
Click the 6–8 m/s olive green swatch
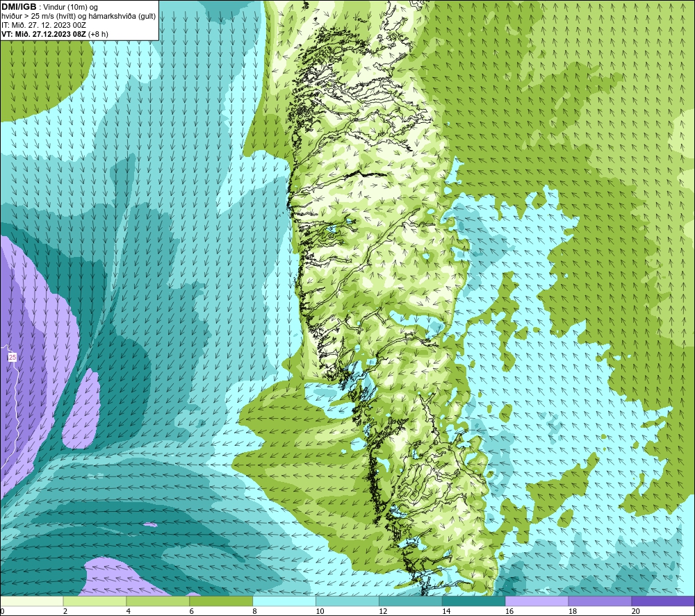click(x=221, y=601)
